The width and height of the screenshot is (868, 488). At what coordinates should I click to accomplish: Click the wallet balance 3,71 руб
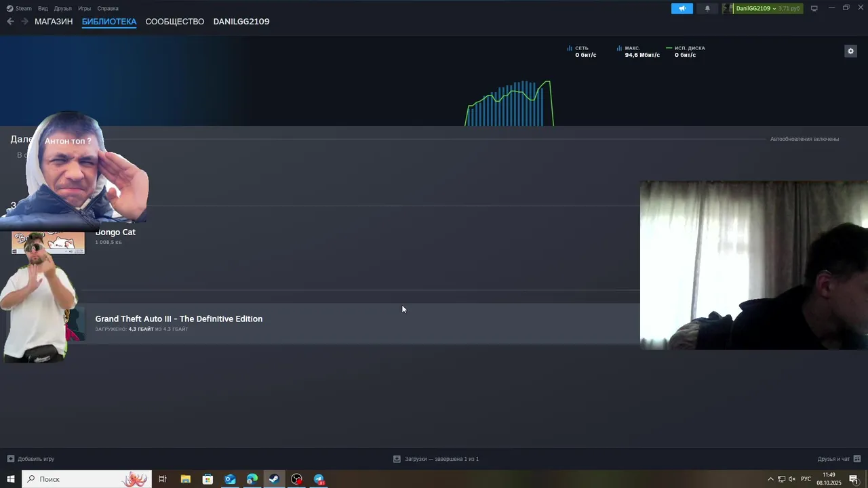pos(789,8)
